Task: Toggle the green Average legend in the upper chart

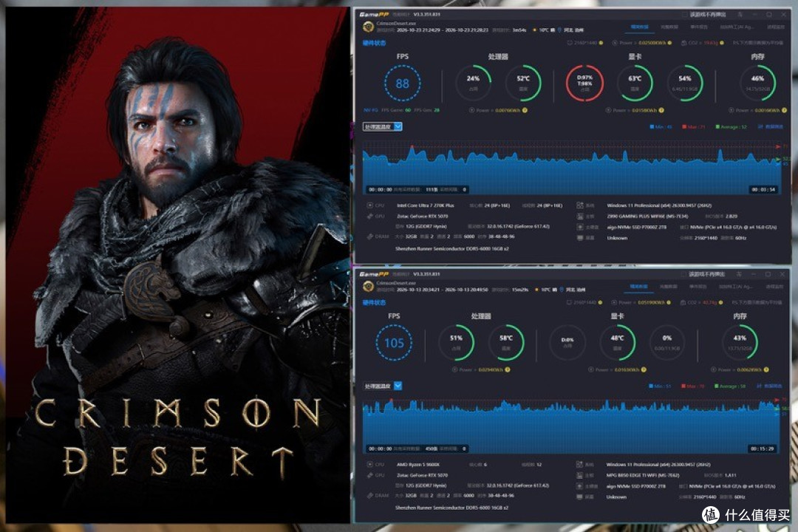Action: 731,127
